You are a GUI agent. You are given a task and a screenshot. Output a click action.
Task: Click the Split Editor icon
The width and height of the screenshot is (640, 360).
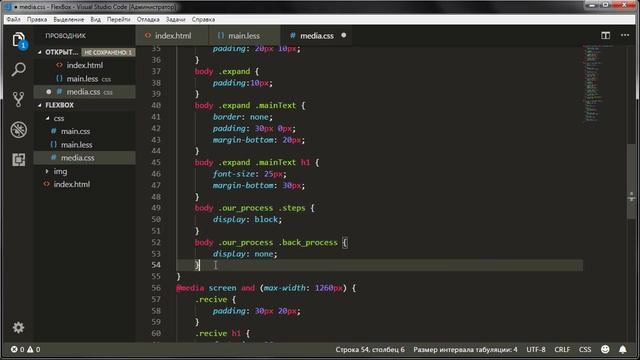(x=605, y=36)
